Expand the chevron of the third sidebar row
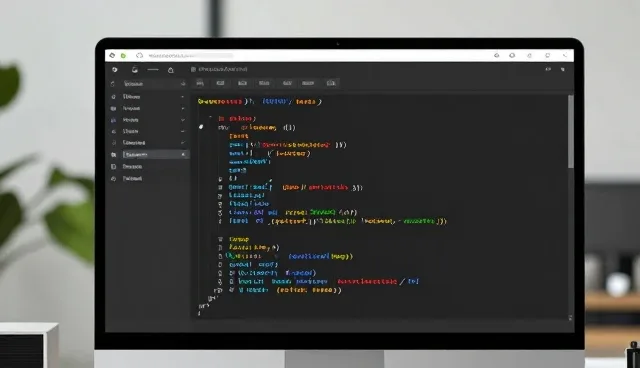The height and width of the screenshot is (368, 640). click(x=182, y=109)
